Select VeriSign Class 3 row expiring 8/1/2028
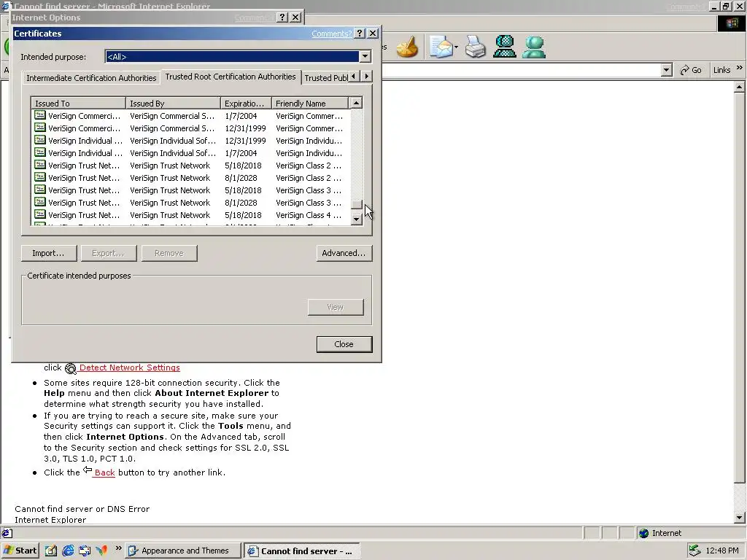 point(190,203)
